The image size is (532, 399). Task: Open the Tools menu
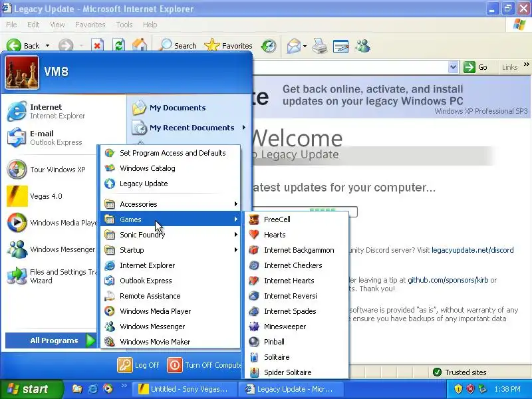point(124,25)
